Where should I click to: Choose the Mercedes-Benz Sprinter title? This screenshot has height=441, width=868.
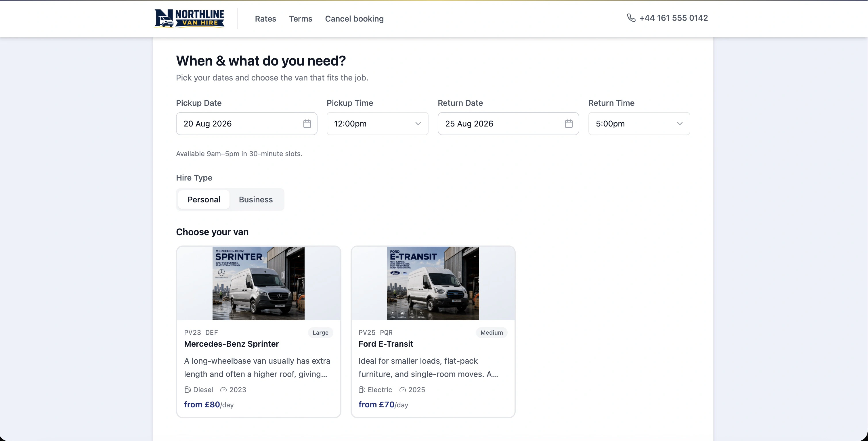point(232,344)
